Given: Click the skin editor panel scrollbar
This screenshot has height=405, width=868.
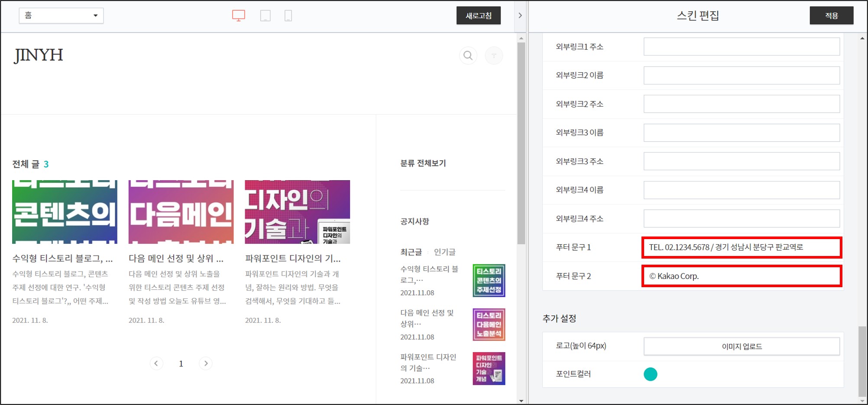Looking at the screenshot, I should click(x=862, y=360).
